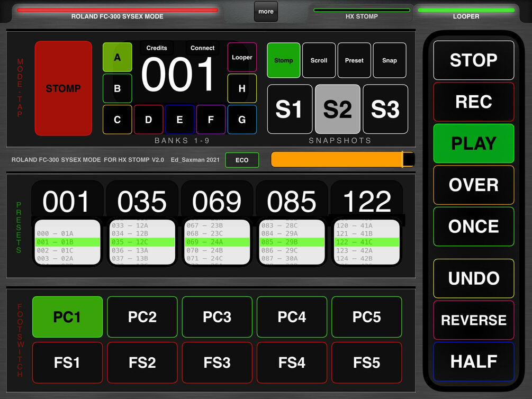
Task: Switch to Roland FC-300 Sysex Mode tab
Action: coord(118,14)
